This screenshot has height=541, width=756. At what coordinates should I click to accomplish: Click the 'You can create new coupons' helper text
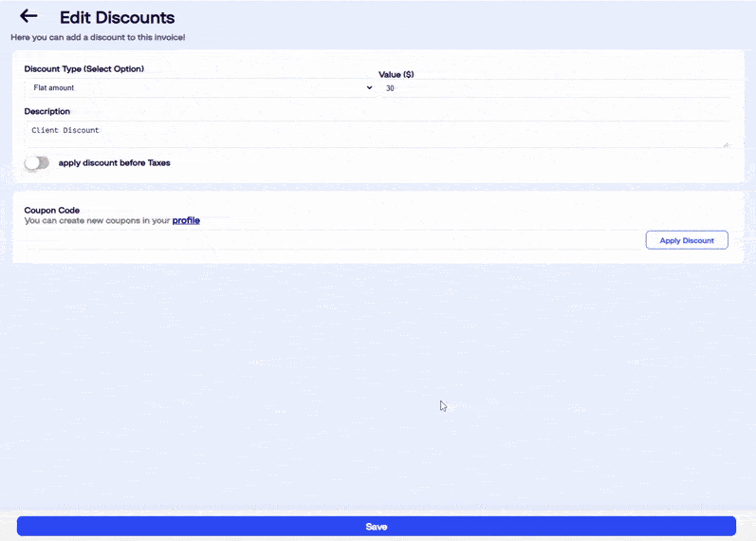97,220
